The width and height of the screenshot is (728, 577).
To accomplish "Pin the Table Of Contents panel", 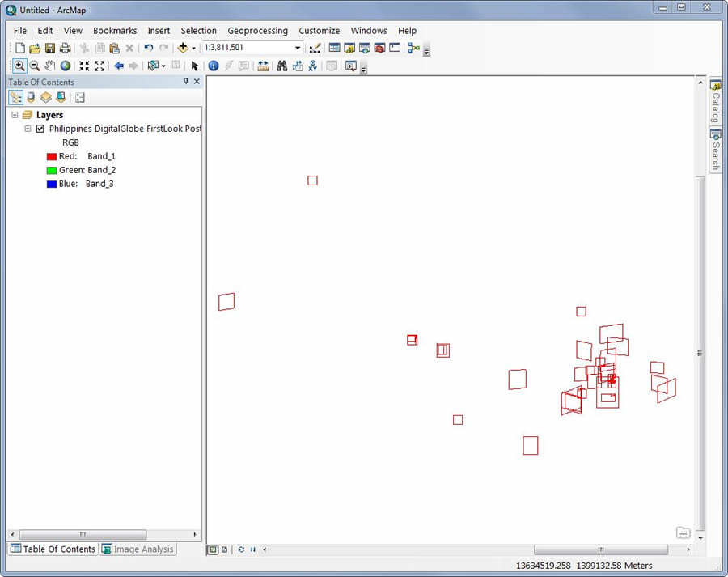I will (185, 82).
